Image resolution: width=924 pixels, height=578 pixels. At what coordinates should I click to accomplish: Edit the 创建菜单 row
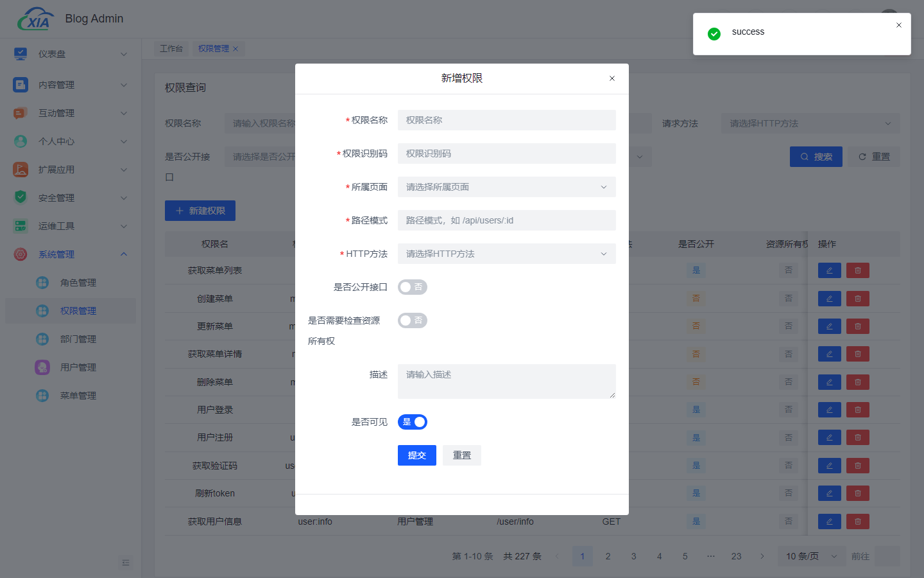click(829, 299)
